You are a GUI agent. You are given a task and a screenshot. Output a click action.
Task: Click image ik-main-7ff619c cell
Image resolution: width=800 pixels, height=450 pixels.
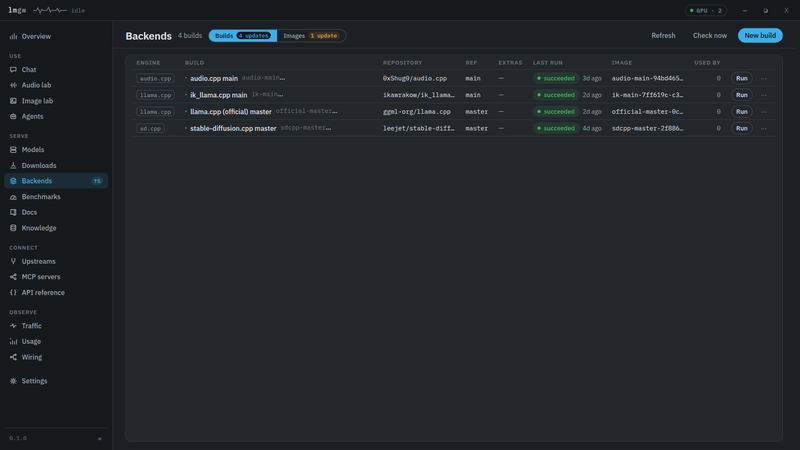pos(647,95)
